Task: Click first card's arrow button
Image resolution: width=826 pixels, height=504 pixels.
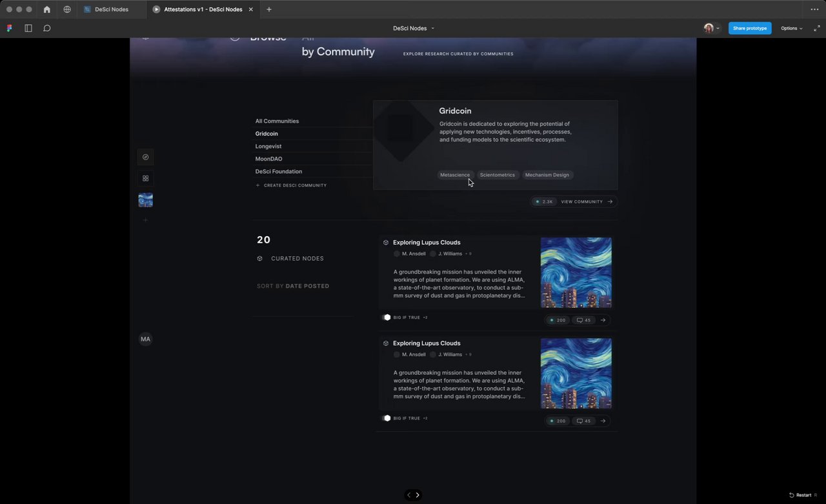Action: [603, 320]
